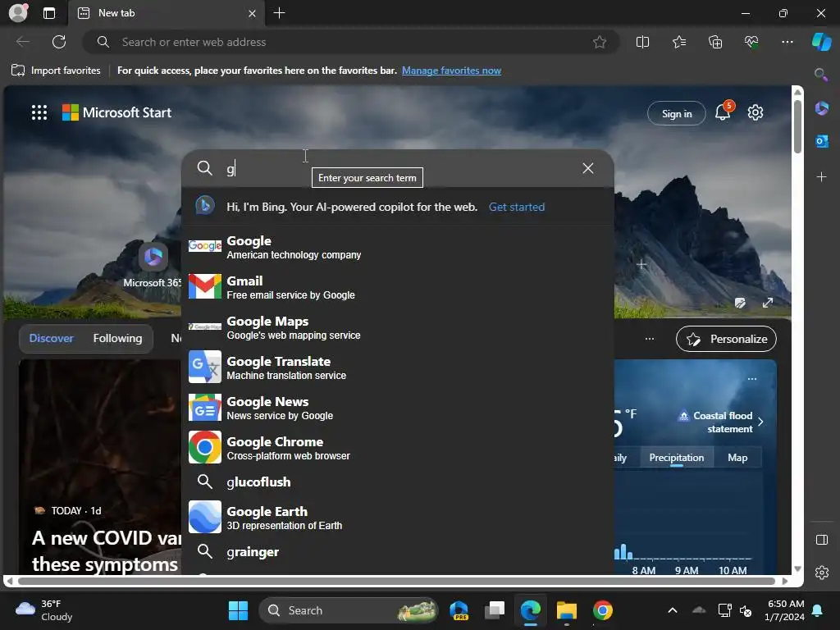
Task: Open Microsoft 365 in the sidebar
Action: pyautogui.click(x=821, y=109)
